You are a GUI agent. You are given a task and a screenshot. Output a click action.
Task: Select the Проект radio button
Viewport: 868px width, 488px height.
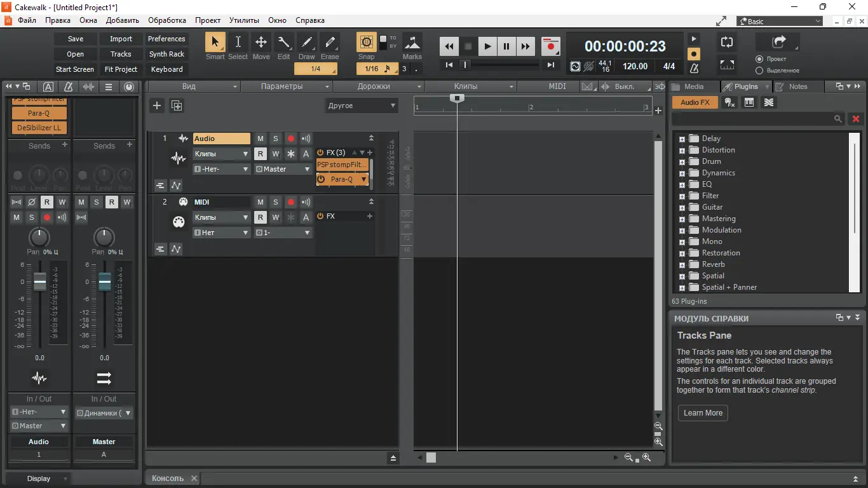(759, 59)
